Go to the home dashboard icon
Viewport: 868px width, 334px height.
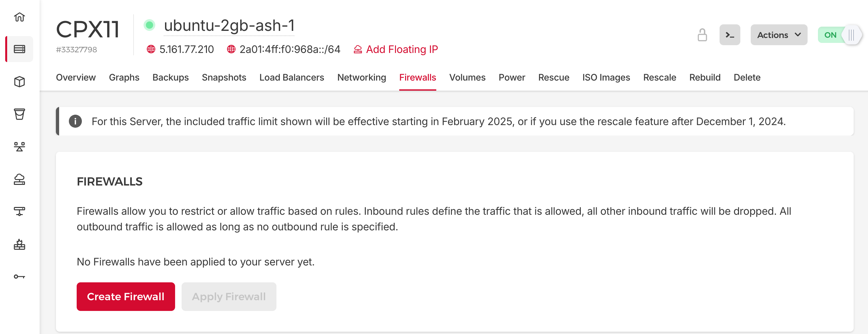pyautogui.click(x=19, y=17)
